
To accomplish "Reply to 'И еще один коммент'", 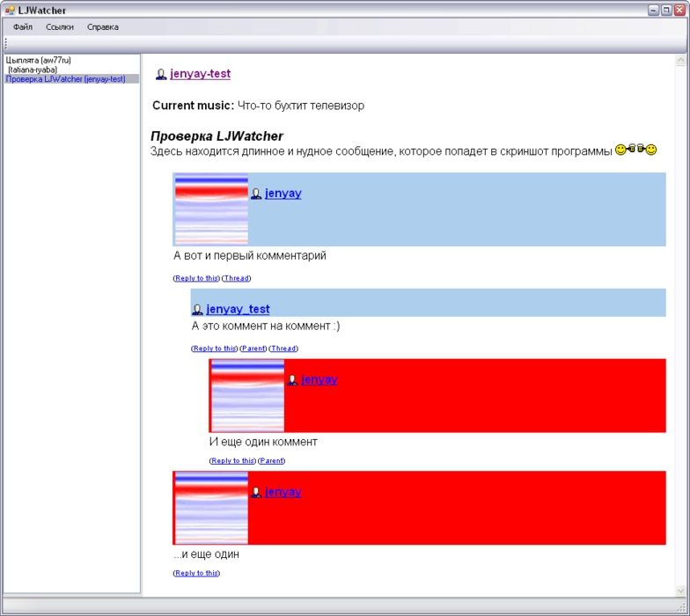I will [232, 461].
